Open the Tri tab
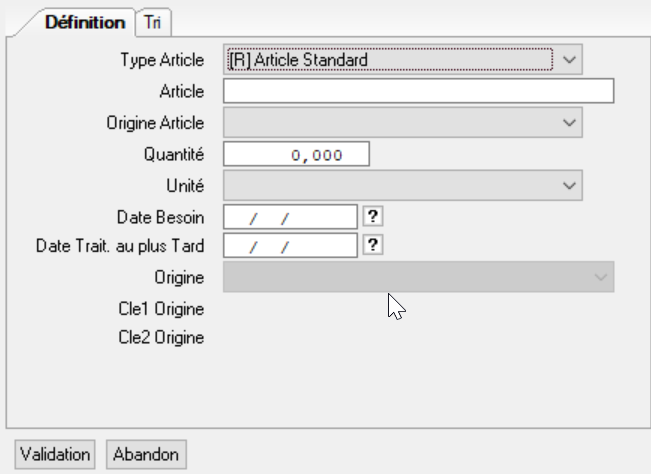Screen dimensions: 651x474 click(x=152, y=22)
